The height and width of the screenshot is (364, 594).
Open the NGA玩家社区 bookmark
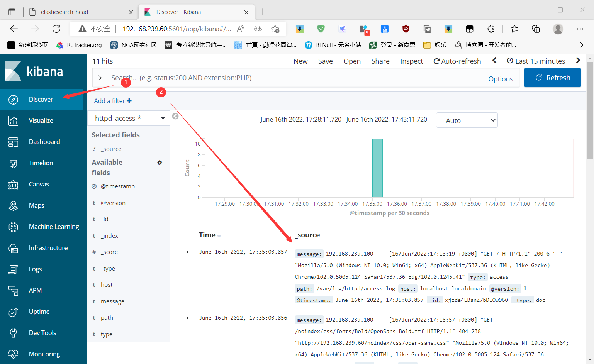click(133, 45)
